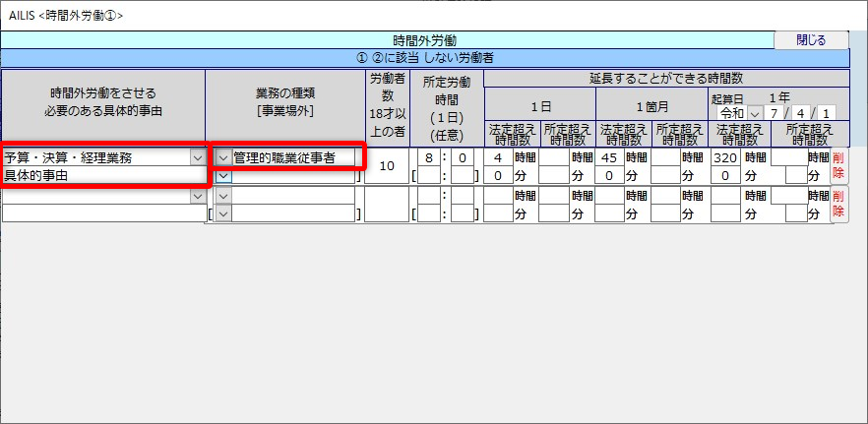Click the 管理的職業従事者 text field
Viewport: 868px width, 424px height.
coord(293,157)
